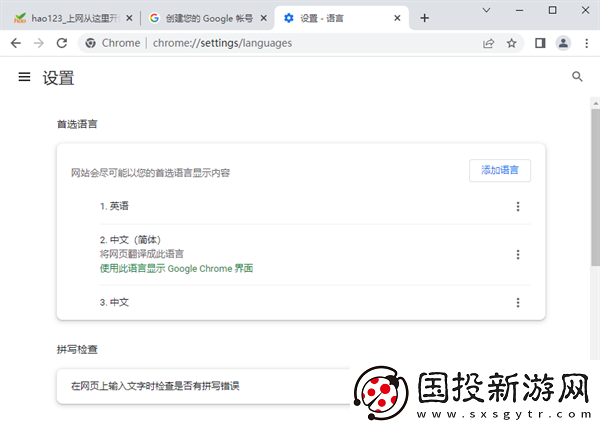Open more actions for 英语
Screen dimensions: 600x426
(x=518, y=207)
